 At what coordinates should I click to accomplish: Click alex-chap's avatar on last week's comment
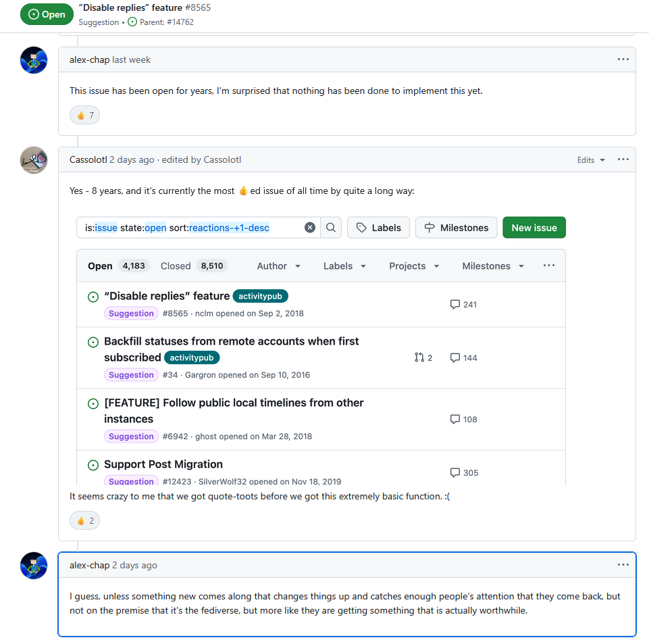(x=34, y=60)
